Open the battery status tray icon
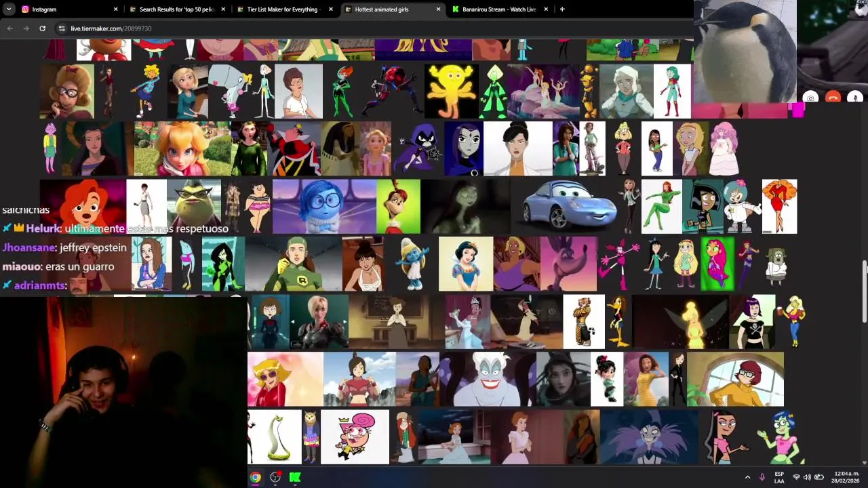 819,477
